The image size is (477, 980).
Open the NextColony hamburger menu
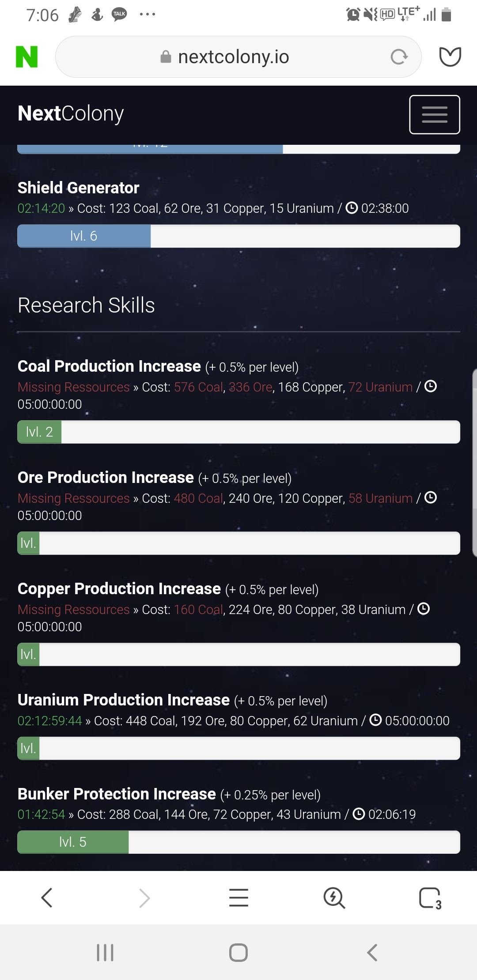(x=434, y=114)
